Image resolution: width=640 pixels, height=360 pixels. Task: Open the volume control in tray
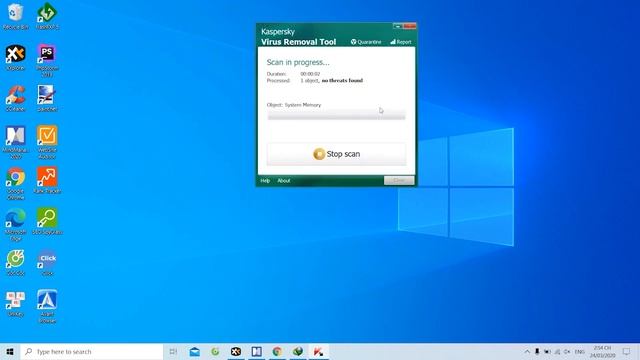tap(567, 351)
